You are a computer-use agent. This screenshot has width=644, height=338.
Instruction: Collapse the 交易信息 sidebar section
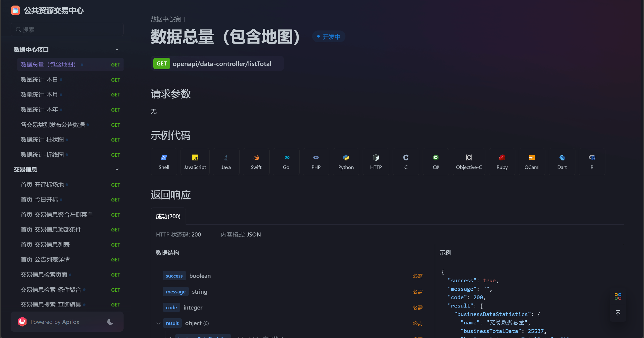click(117, 170)
